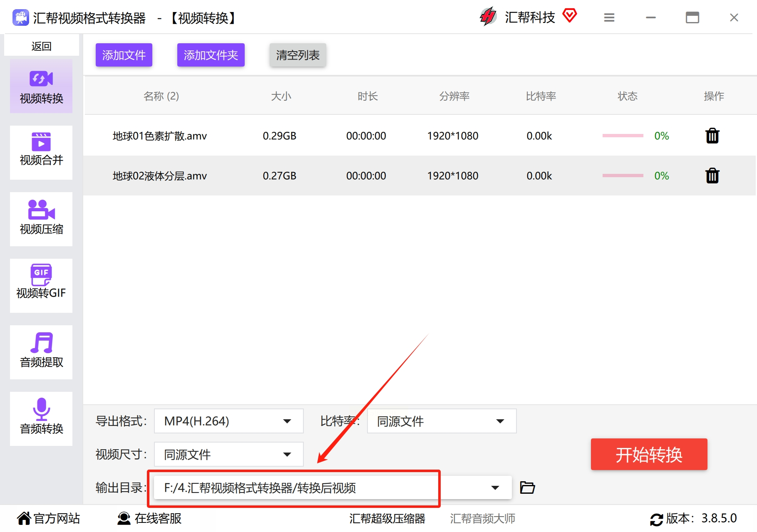
Task: Click the 时长 column header
Action: point(367,96)
